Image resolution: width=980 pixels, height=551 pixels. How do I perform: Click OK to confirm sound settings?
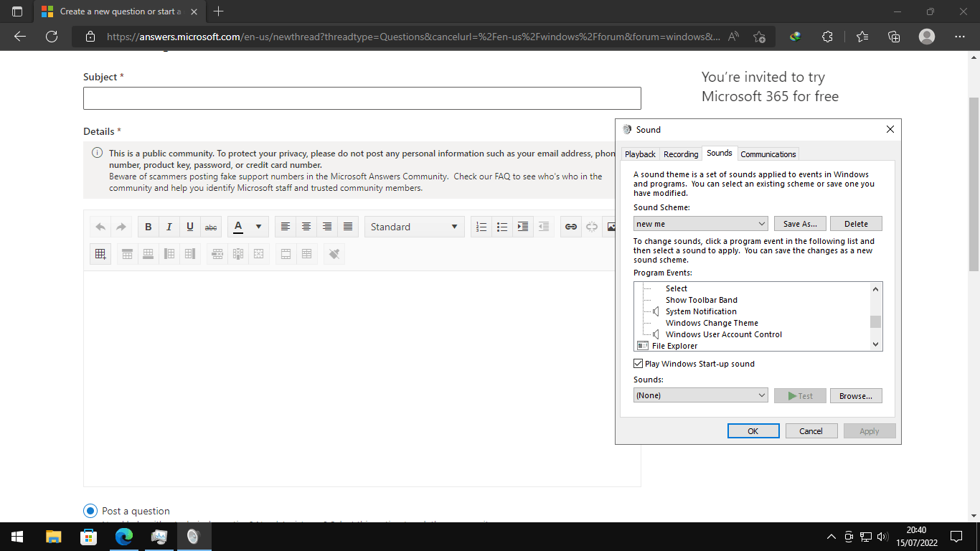pyautogui.click(x=753, y=430)
